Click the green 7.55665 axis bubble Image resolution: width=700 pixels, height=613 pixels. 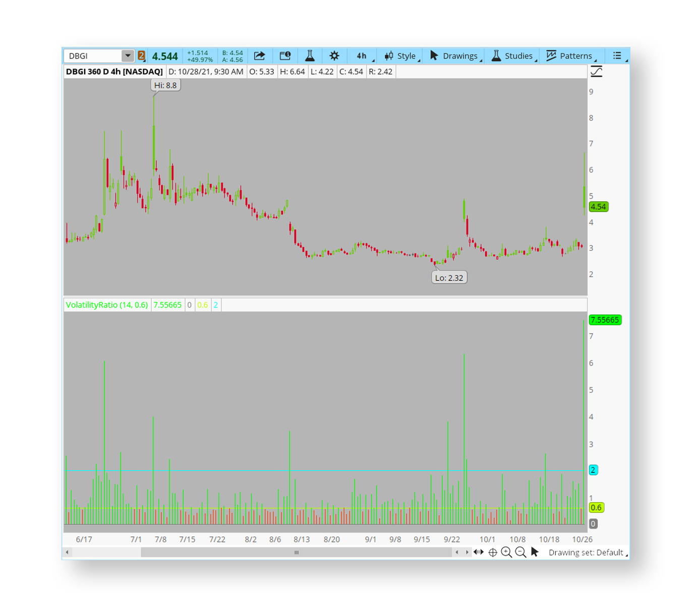coord(605,320)
